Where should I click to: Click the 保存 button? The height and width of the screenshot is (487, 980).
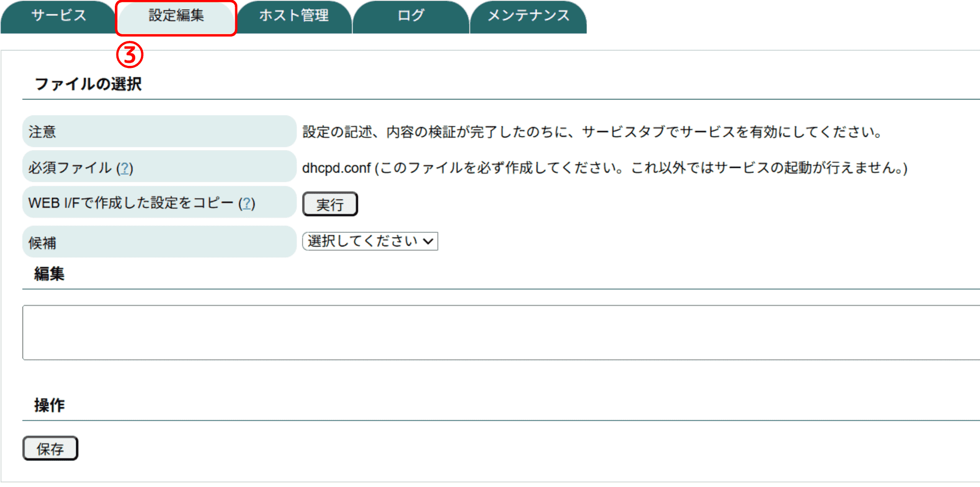tap(50, 449)
